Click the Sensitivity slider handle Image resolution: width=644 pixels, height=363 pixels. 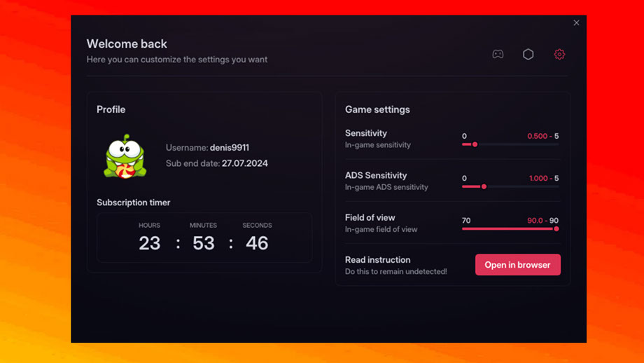point(475,144)
